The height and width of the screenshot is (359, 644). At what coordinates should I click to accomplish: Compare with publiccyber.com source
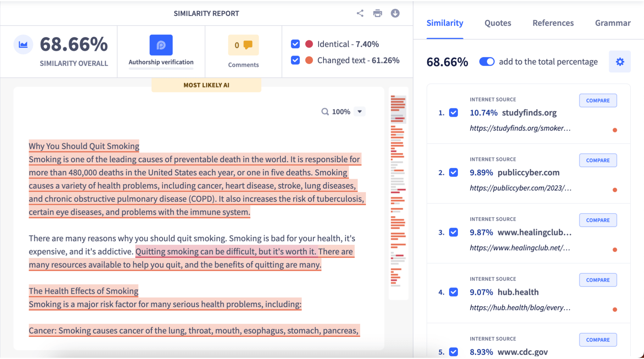pyautogui.click(x=598, y=160)
